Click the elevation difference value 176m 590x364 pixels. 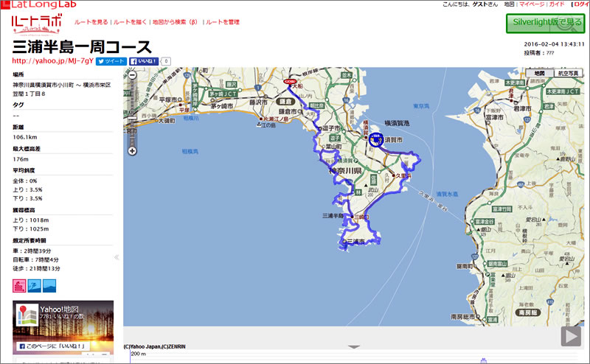21,159
